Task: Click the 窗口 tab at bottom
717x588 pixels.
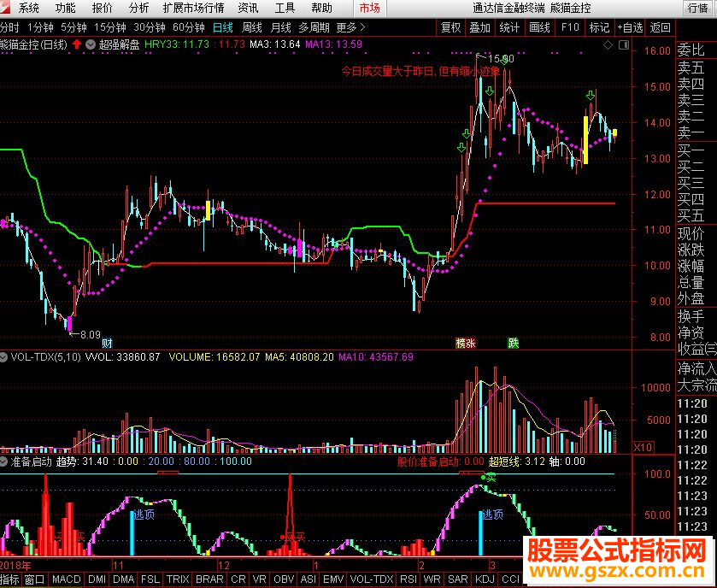Action: (35, 579)
